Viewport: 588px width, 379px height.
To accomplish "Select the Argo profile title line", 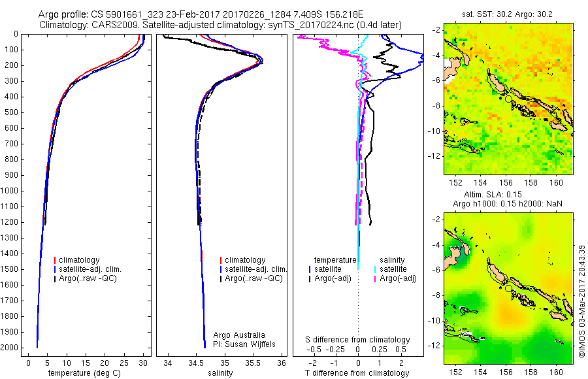I will (201, 14).
